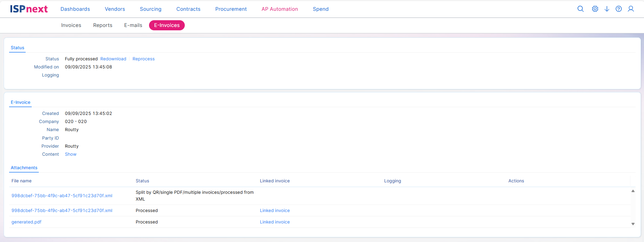Open the Procurement menu

(231, 9)
